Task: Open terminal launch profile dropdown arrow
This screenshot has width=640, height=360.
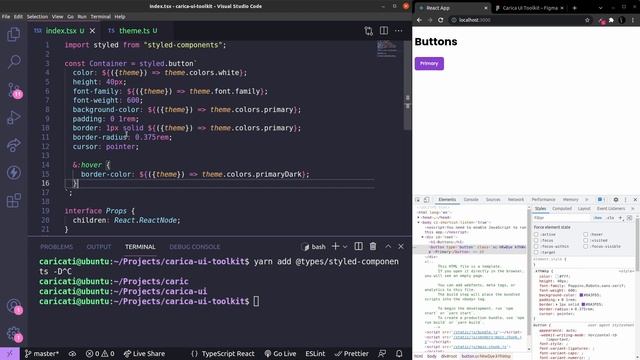Action: (345, 247)
